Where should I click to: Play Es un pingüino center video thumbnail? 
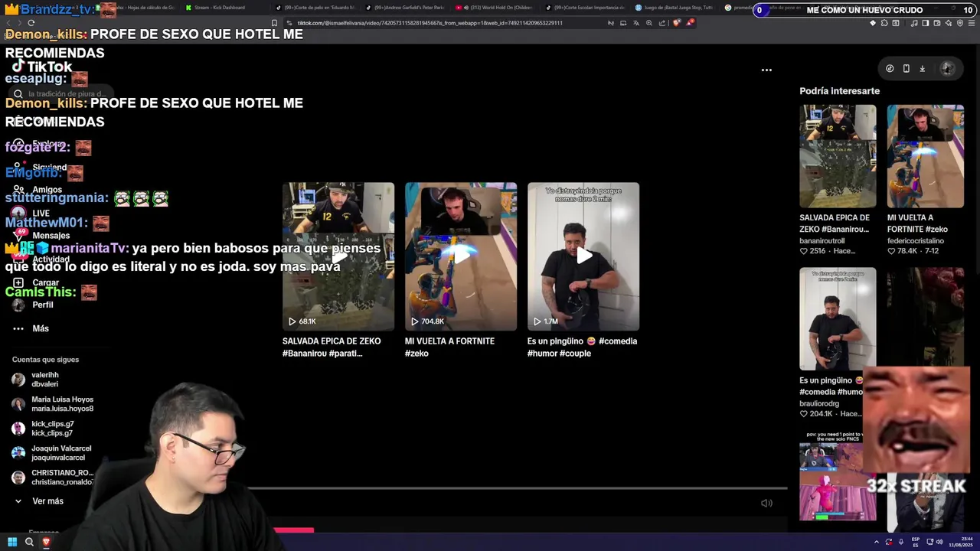click(x=583, y=256)
